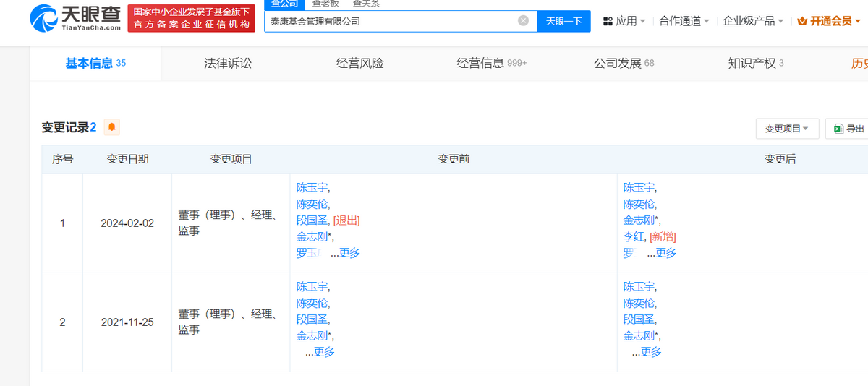
Task: Open 陈玉宇 in row 1 变更前 column
Action: point(312,187)
